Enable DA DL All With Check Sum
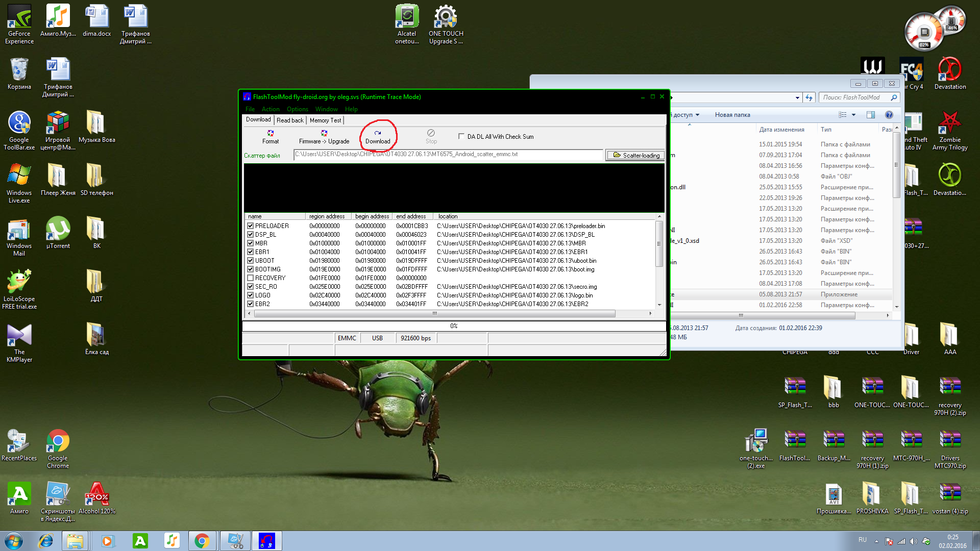Viewport: 980px width, 551px height. click(x=461, y=137)
